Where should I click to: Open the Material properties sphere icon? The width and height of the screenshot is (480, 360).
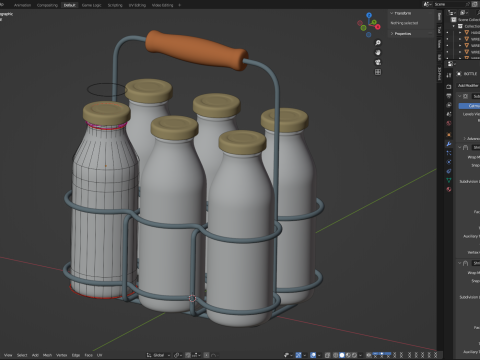(449, 189)
